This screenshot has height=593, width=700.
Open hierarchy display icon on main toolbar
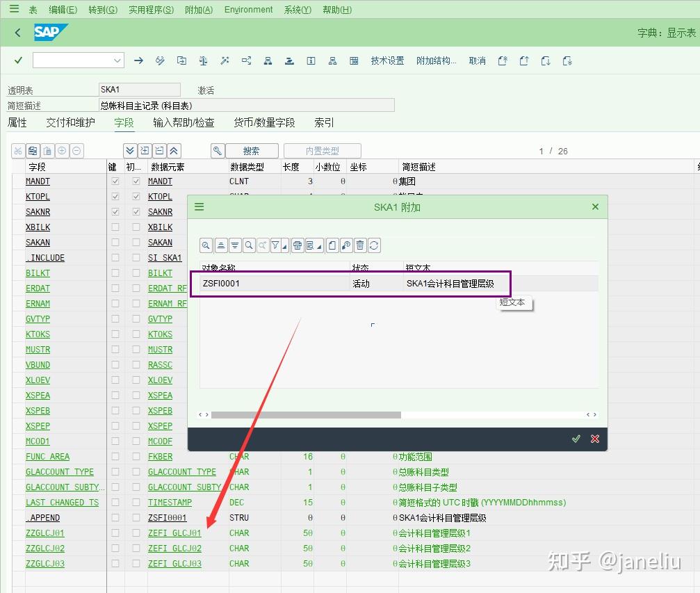pos(268,60)
